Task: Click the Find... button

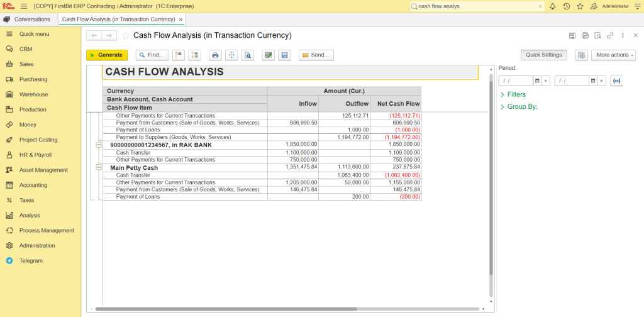Action: (152, 55)
